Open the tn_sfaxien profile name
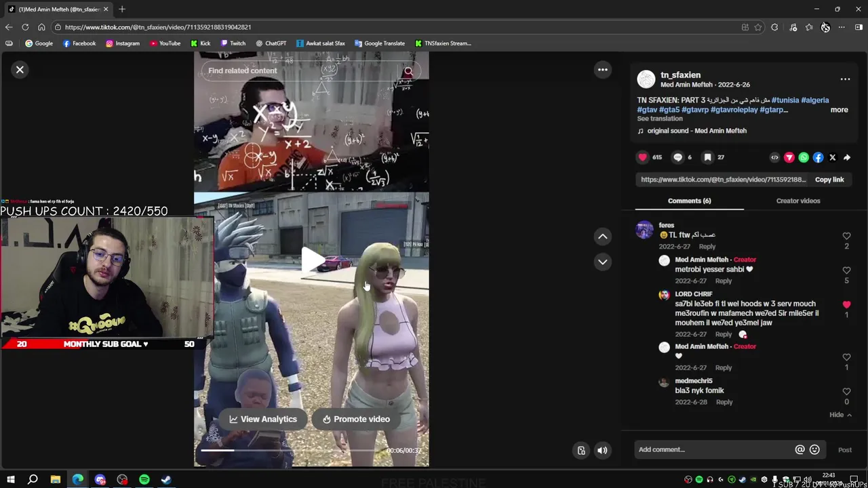 tap(680, 75)
